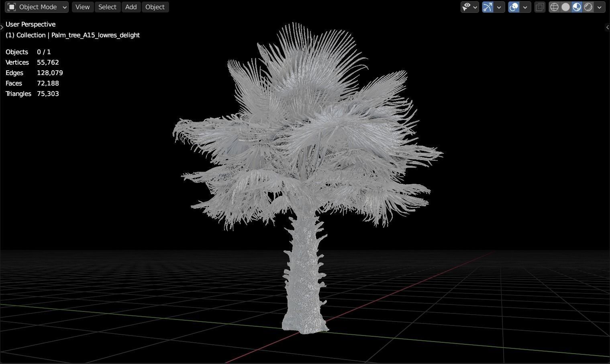This screenshot has height=364, width=610.
Task: Open the Select menu
Action: click(x=107, y=7)
